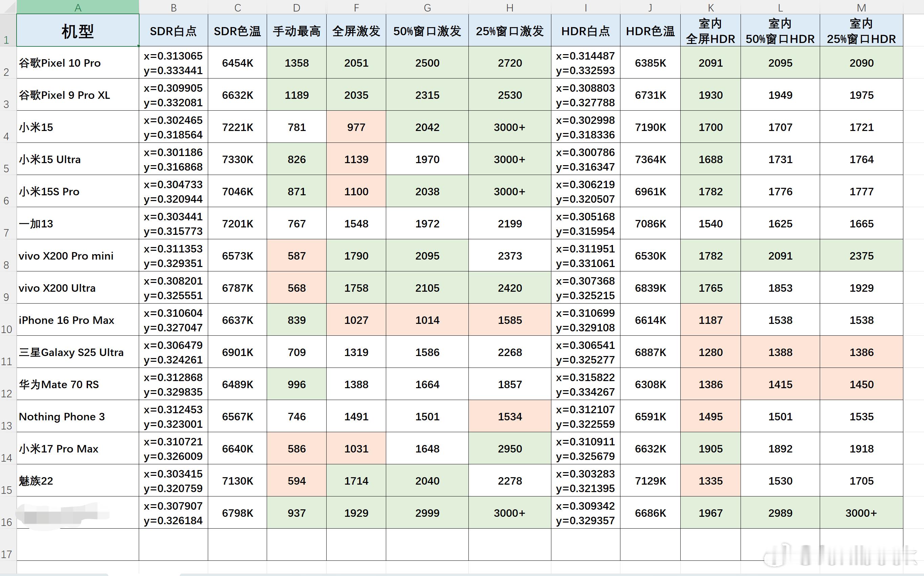The height and width of the screenshot is (576, 924).
Task: Select the green 2950 cell
Action: click(510, 448)
